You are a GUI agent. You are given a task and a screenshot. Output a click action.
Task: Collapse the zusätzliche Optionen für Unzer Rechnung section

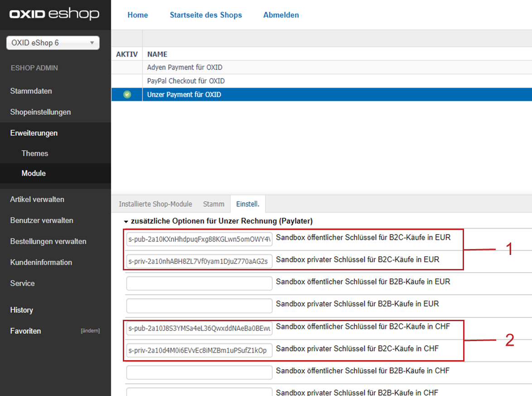126,221
